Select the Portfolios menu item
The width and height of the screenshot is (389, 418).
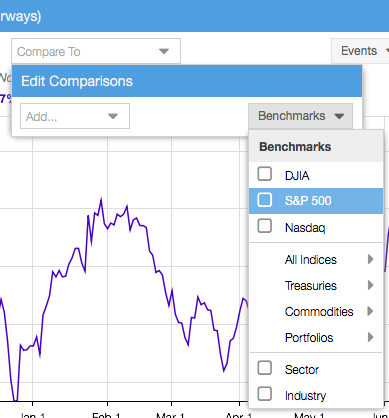coord(316,338)
